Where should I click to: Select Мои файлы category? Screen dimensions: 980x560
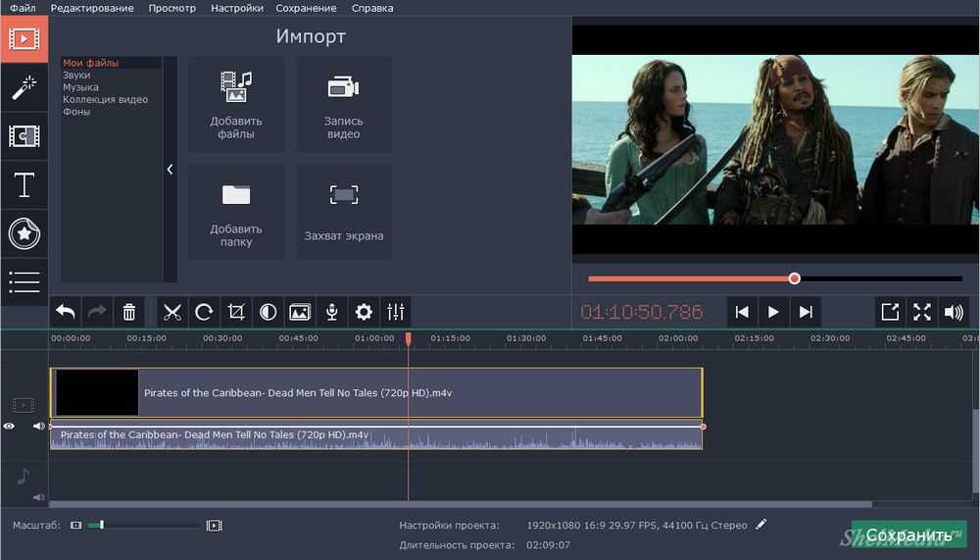[x=90, y=63]
